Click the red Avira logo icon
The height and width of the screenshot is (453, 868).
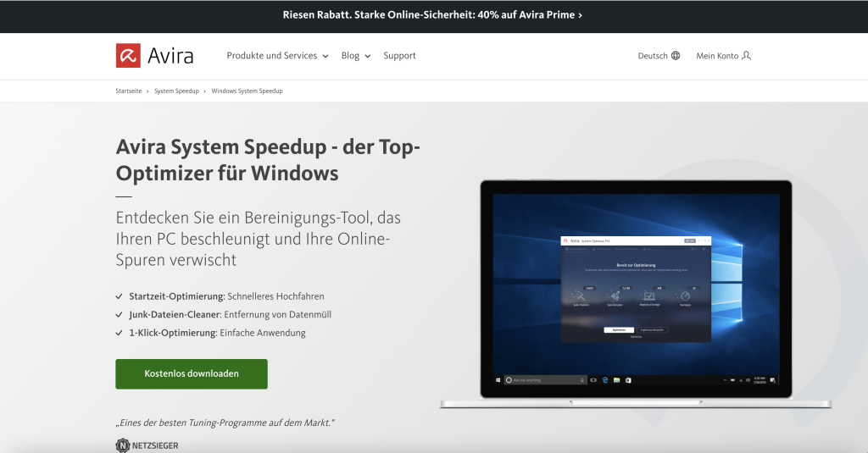tap(128, 55)
